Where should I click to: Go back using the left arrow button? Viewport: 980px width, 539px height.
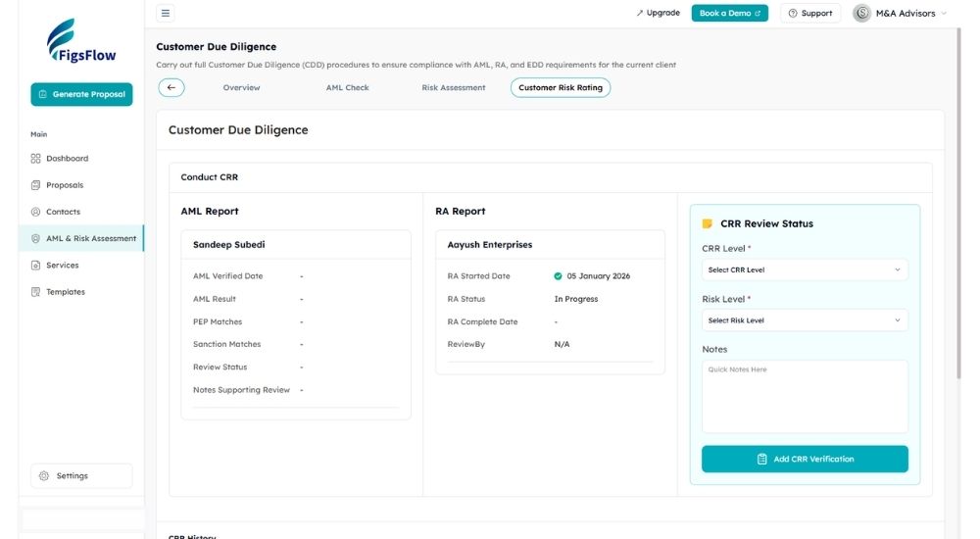[x=171, y=87]
